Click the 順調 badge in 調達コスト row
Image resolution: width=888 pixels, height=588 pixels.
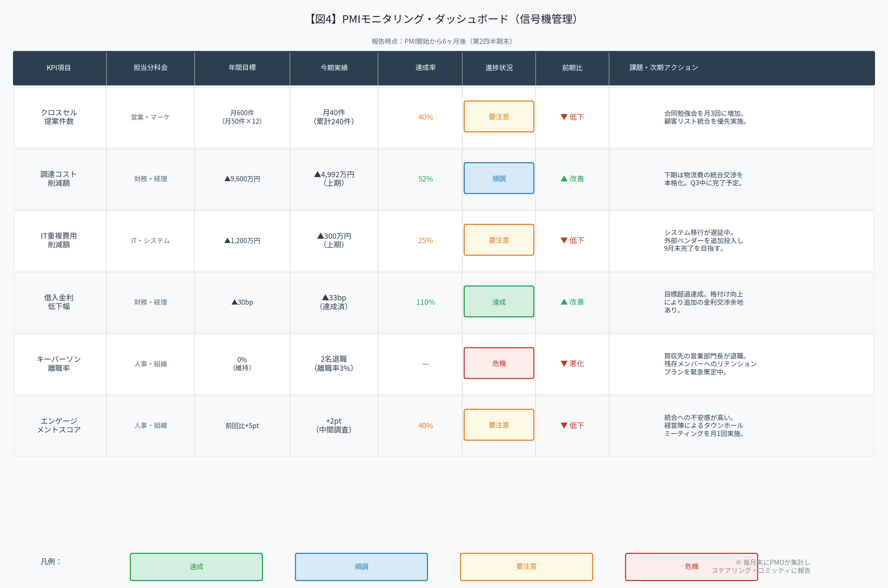(x=499, y=178)
